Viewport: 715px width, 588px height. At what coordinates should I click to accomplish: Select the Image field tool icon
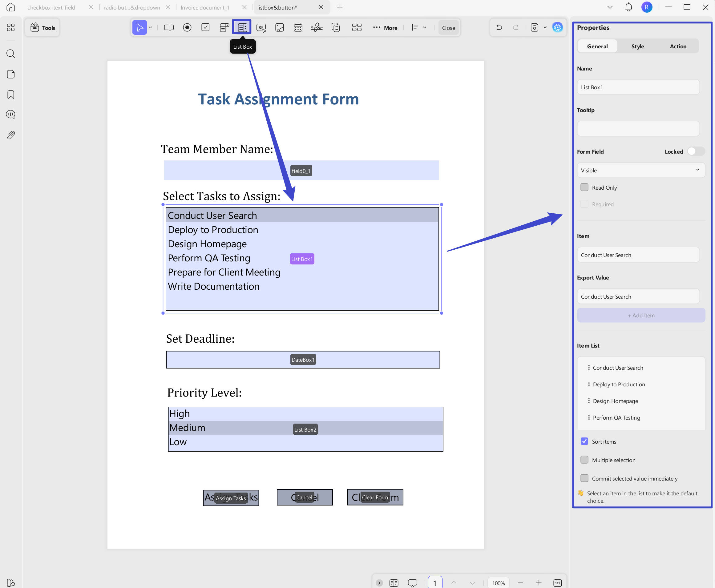[x=279, y=27]
